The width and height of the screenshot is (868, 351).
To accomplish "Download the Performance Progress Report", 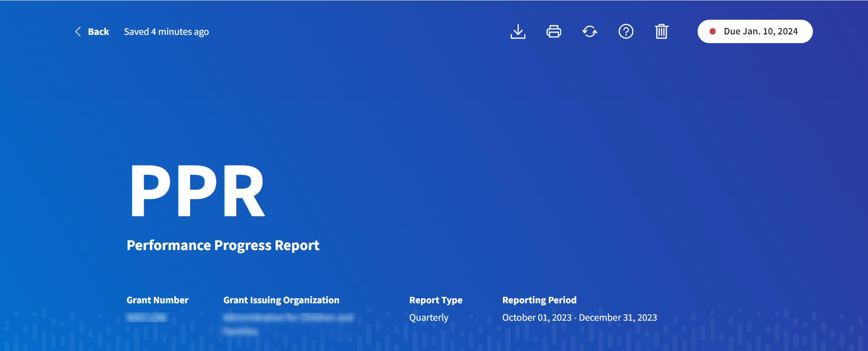I will coord(518,32).
